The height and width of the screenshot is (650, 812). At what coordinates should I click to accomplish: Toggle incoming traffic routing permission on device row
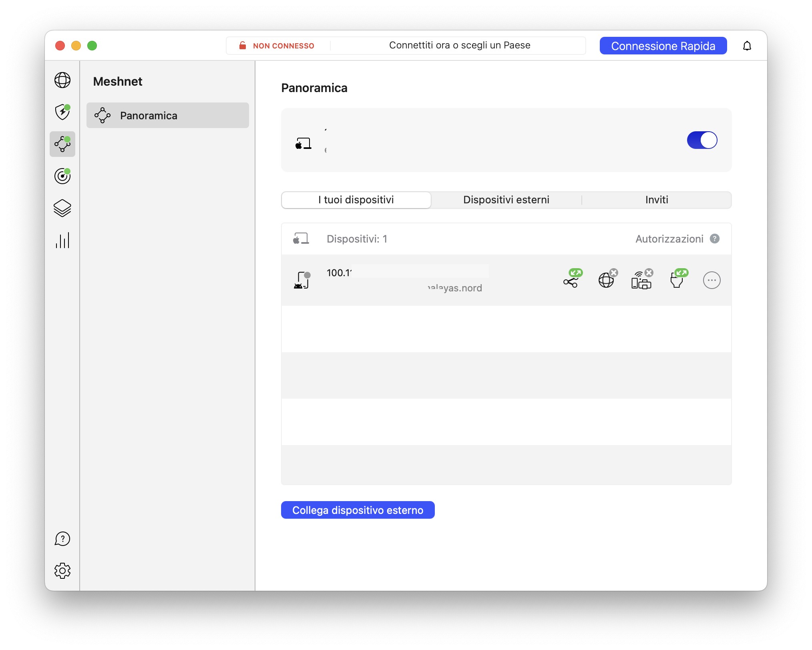tap(677, 280)
